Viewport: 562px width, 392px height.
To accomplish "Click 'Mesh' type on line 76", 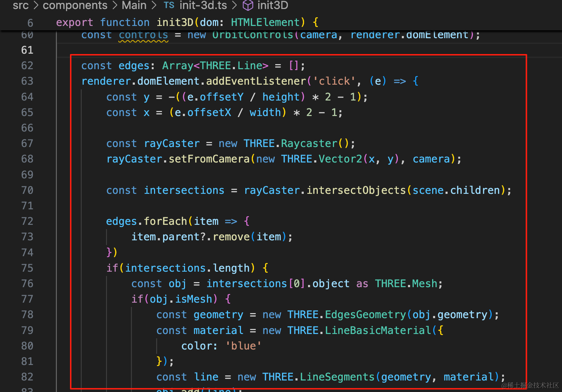I will (x=425, y=284).
